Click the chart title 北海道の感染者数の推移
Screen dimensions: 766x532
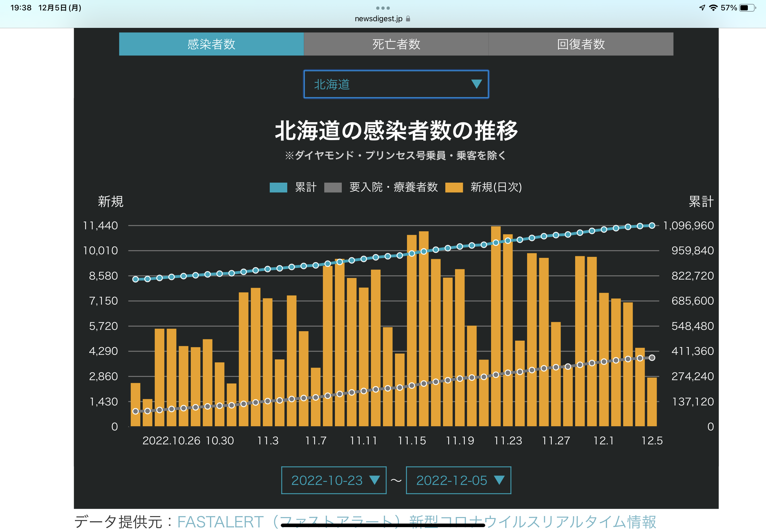(x=396, y=130)
